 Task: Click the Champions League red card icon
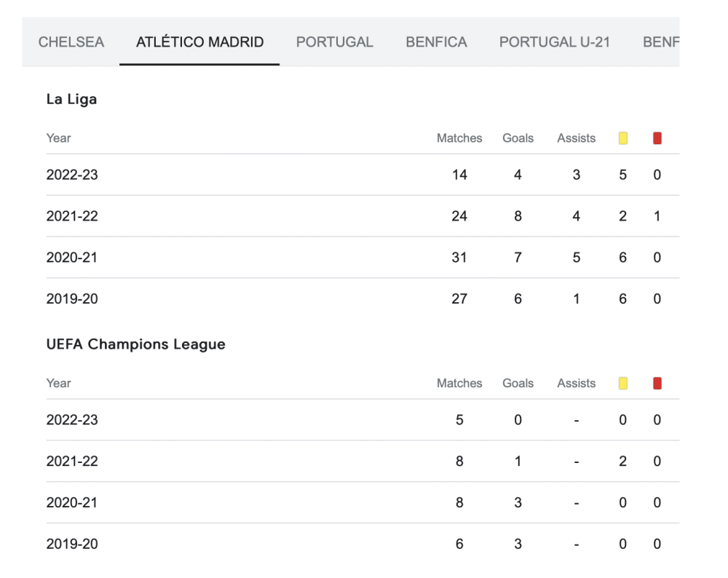[x=657, y=384]
